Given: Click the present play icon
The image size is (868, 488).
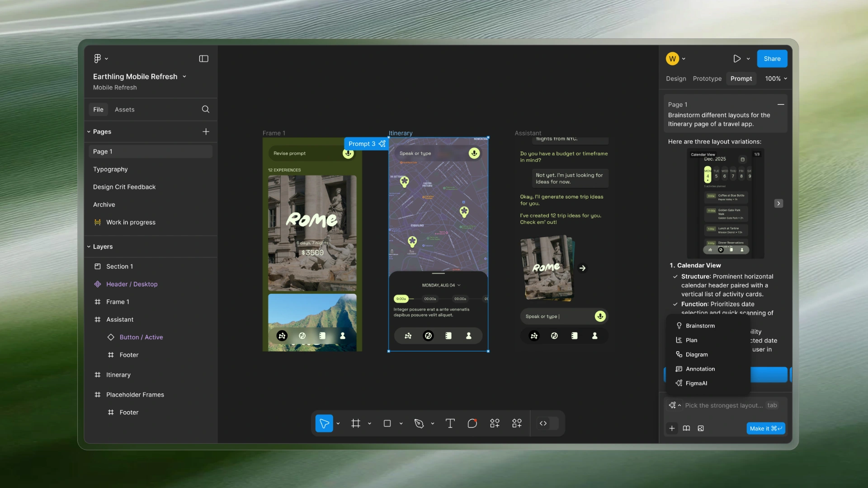Looking at the screenshot, I should coord(737,59).
